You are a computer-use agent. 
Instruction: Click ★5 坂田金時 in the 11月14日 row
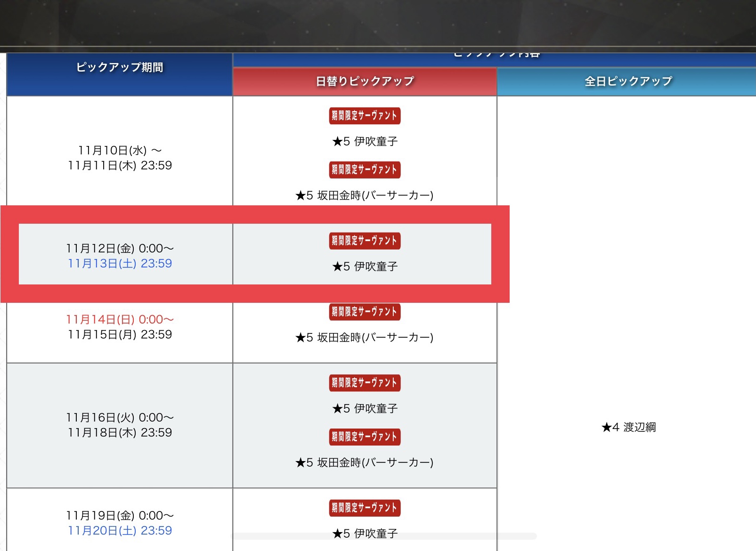point(364,338)
